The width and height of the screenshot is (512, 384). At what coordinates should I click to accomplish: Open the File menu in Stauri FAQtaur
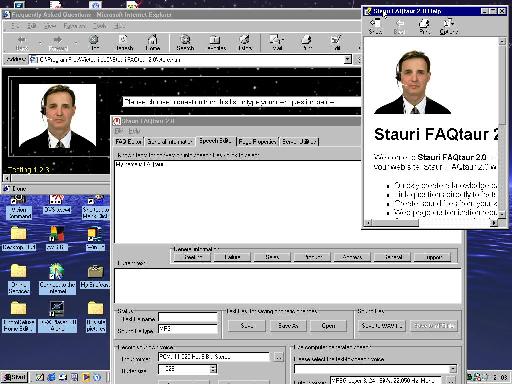point(119,131)
